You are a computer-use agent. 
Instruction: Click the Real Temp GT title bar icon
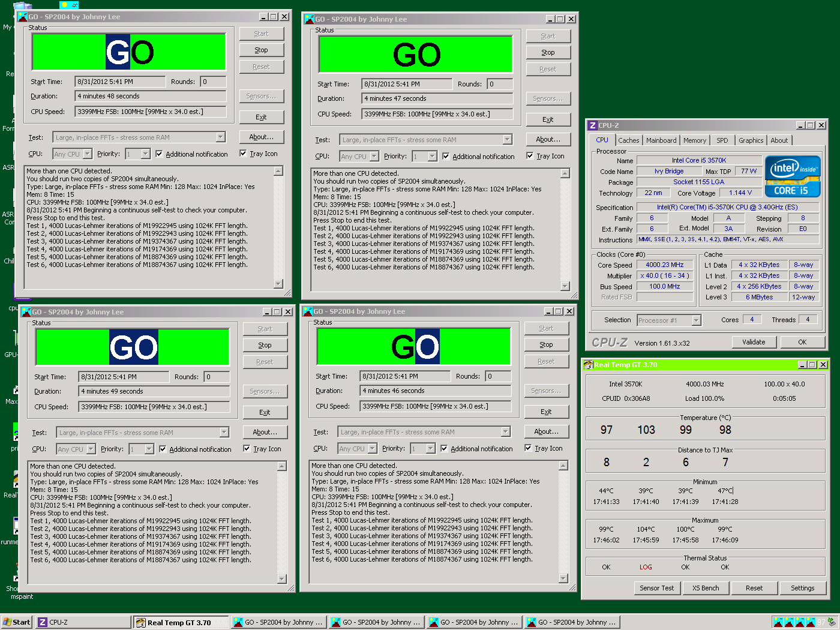(588, 365)
